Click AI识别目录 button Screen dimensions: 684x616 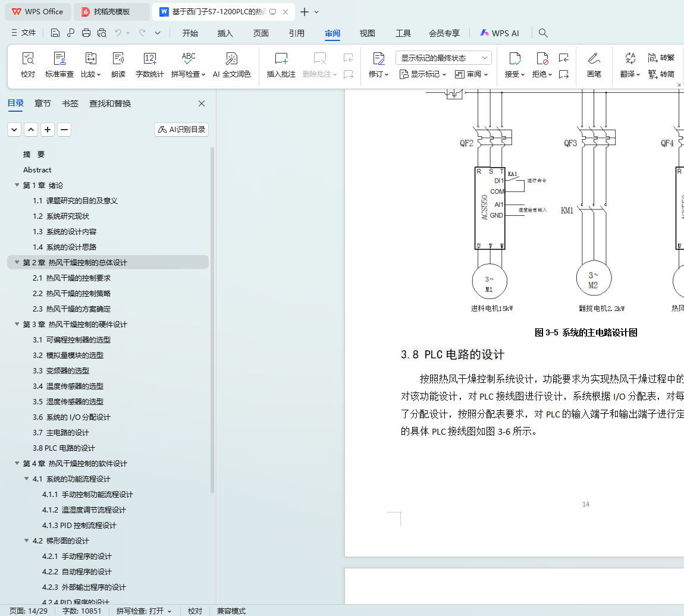(x=181, y=130)
